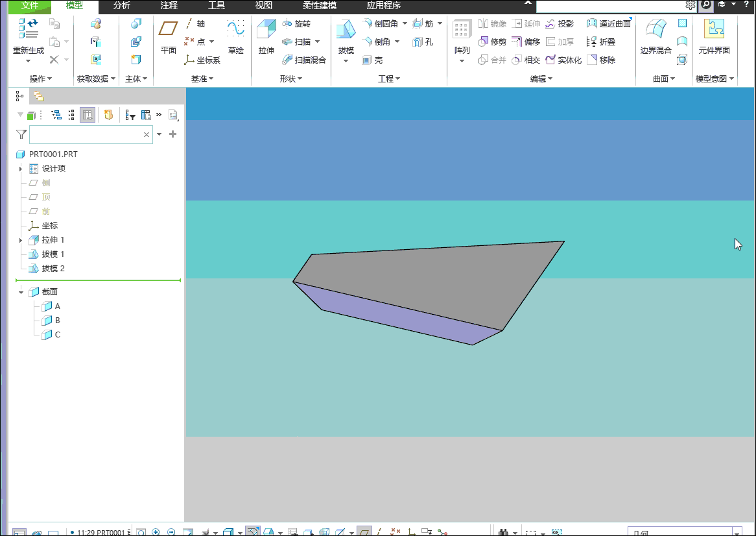Select the 旋转 (Revolve) tool
The image size is (756, 536).
click(296, 24)
